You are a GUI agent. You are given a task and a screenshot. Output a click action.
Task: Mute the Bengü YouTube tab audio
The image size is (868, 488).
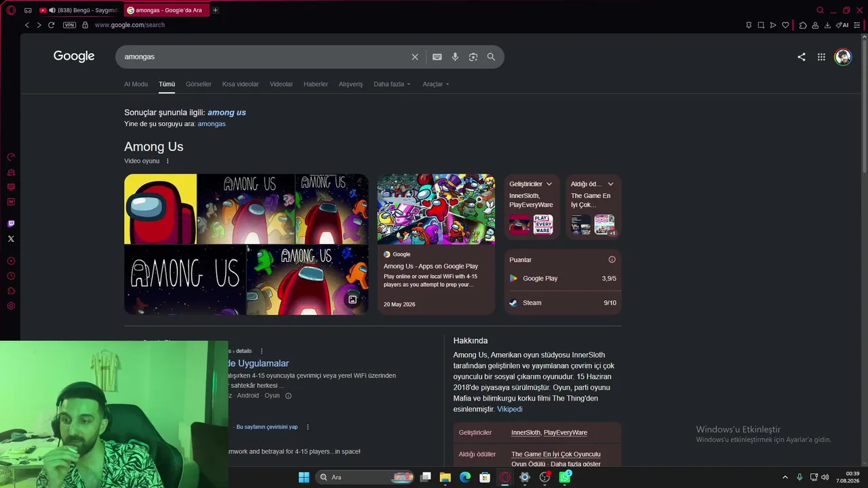click(52, 10)
